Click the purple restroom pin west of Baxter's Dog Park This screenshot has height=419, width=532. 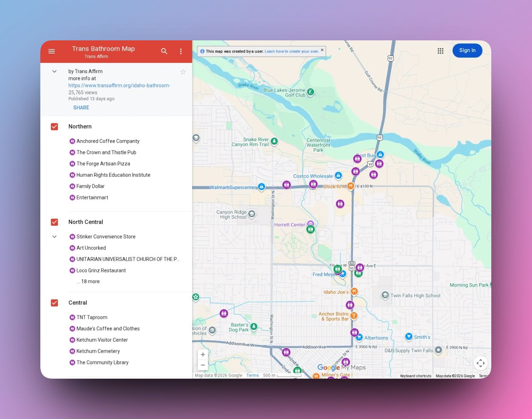pos(224,313)
